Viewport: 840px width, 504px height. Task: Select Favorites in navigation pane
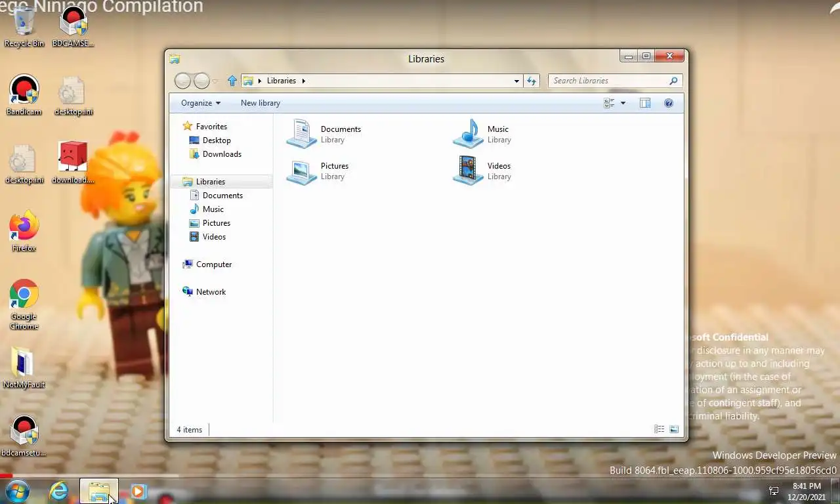211,127
